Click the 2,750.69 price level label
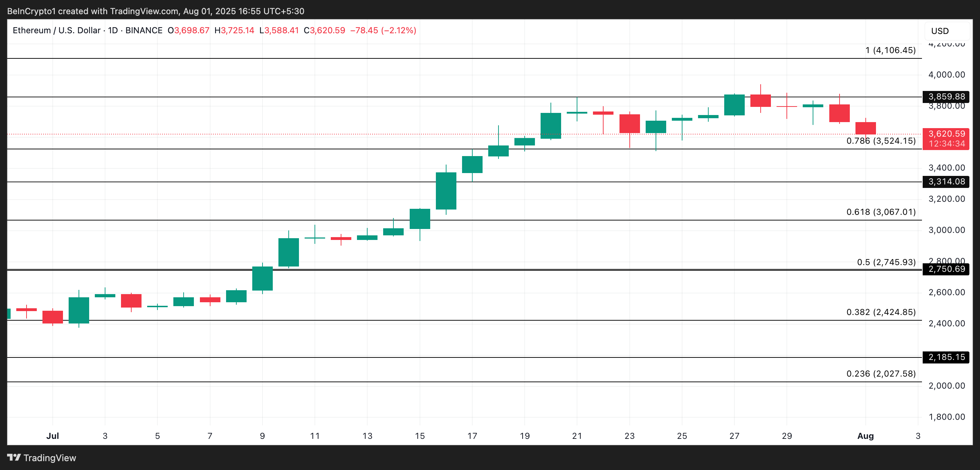 [x=946, y=269]
